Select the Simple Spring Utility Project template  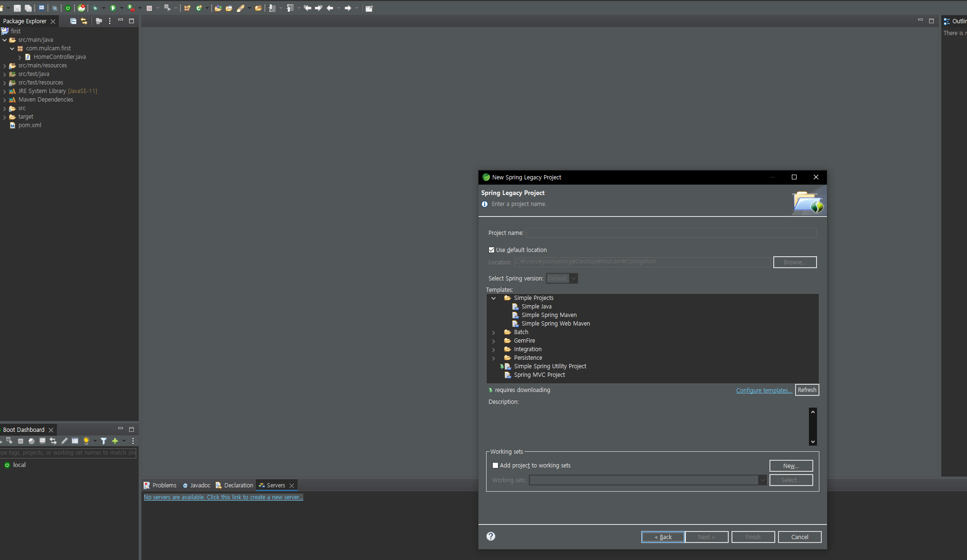(x=550, y=366)
